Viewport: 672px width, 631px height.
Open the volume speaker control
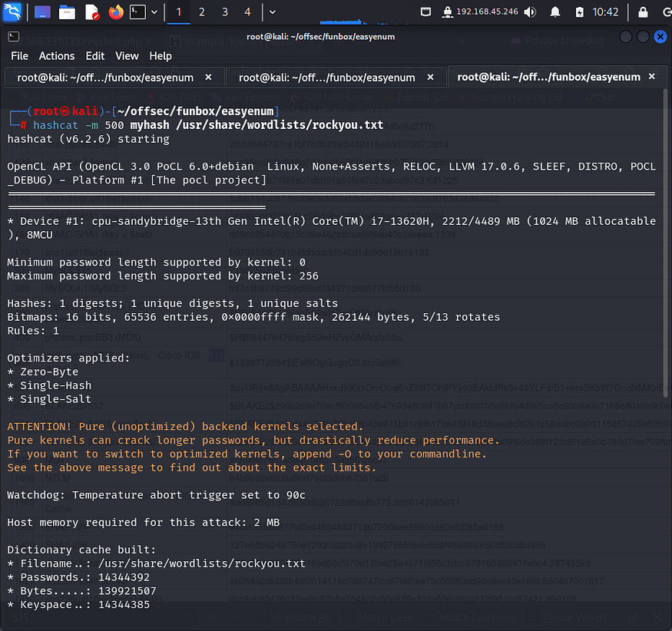coord(530,12)
